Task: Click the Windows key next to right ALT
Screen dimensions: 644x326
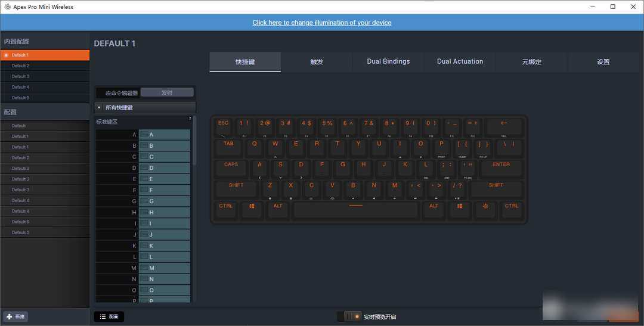Action: pyautogui.click(x=460, y=210)
